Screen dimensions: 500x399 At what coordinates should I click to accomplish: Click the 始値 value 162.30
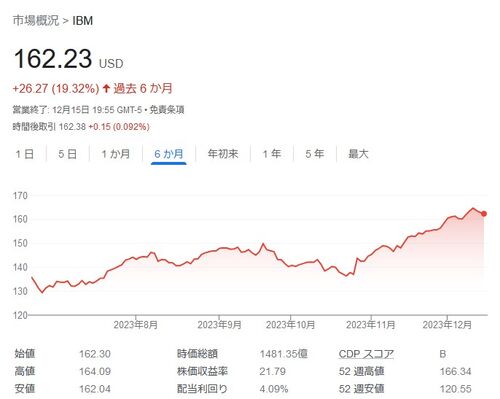click(95, 354)
